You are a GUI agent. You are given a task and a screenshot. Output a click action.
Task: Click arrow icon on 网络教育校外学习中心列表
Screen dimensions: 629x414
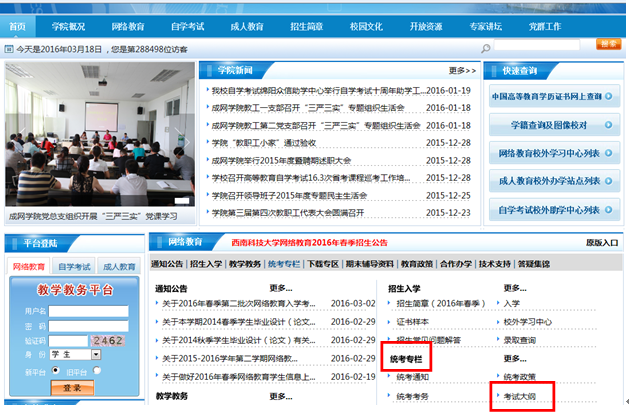608,154
